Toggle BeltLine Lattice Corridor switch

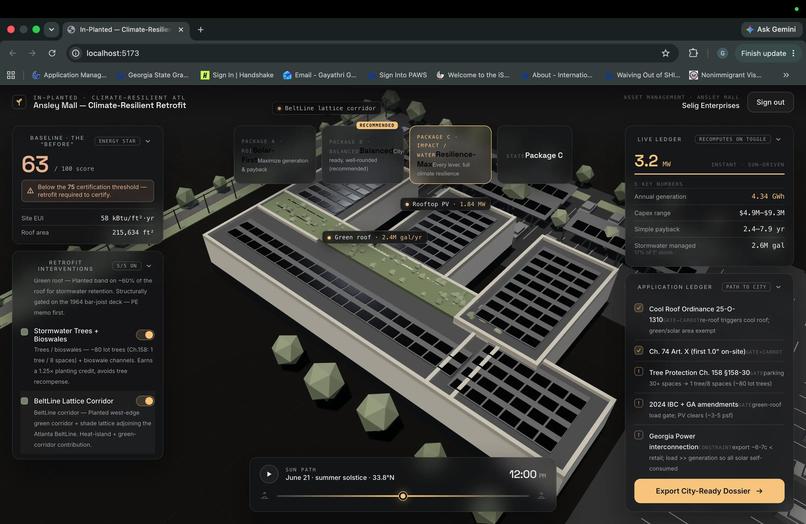(145, 401)
